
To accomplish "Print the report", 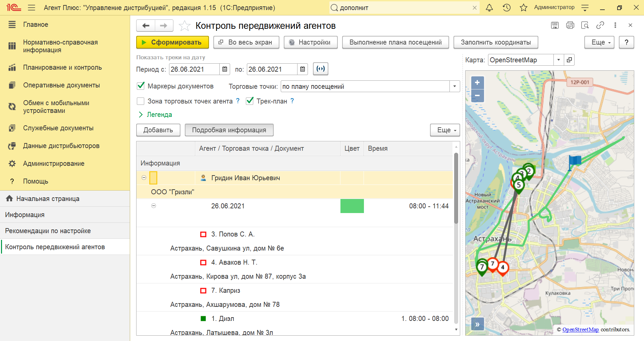I will point(570,25).
